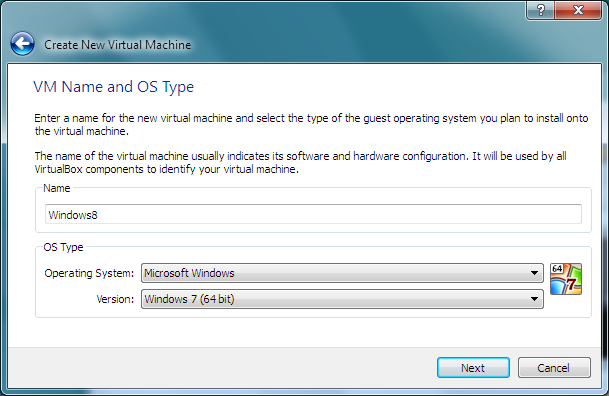Proceed with the Next button
This screenshot has width=609, height=396.
pyautogui.click(x=473, y=368)
